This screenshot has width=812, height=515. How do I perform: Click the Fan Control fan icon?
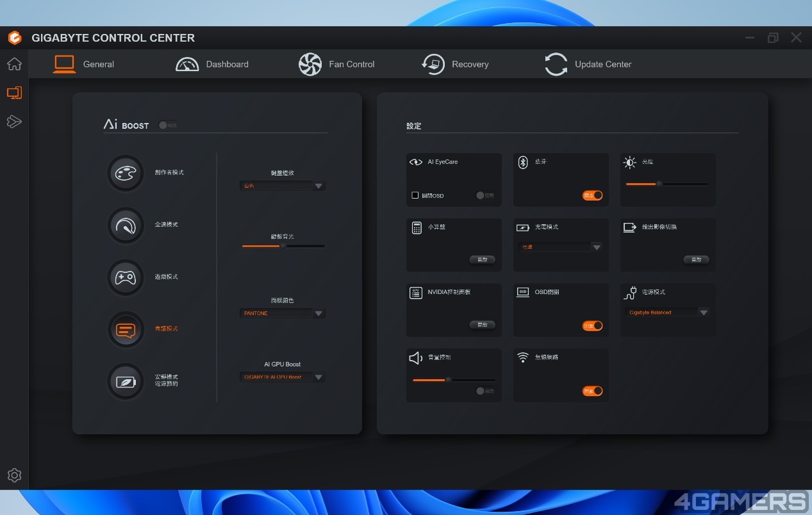point(310,64)
